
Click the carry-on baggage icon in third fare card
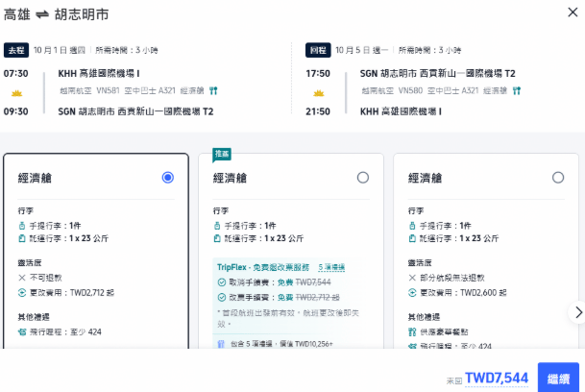pos(412,226)
